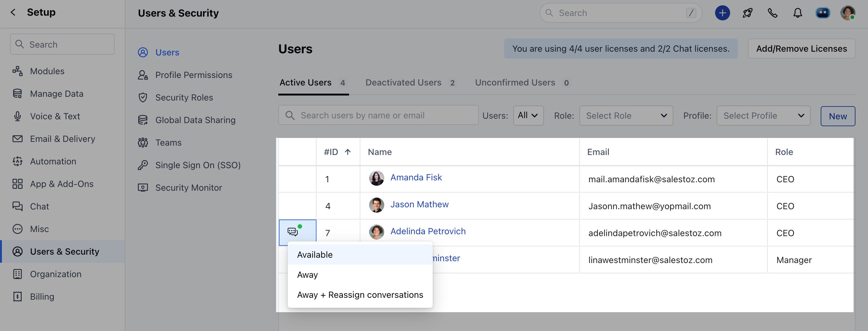Open the Select Role dropdown
This screenshot has width=868, height=331.
coord(626,116)
